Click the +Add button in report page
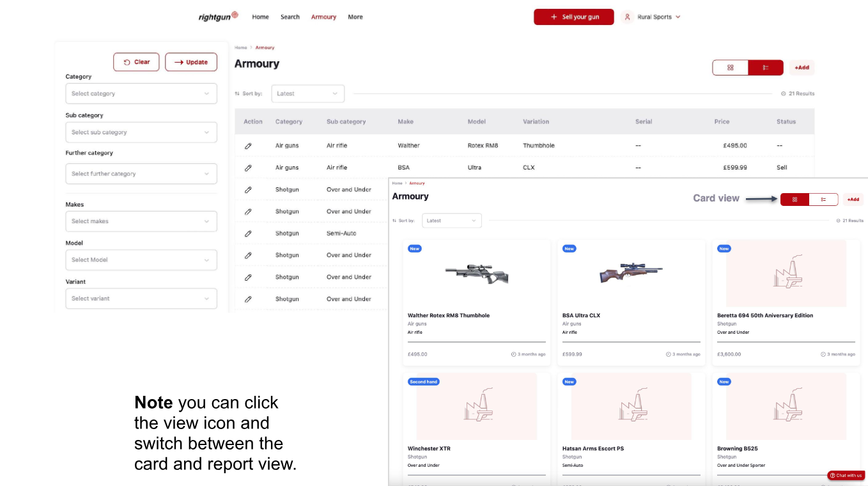The height and width of the screenshot is (486, 868). tap(802, 67)
